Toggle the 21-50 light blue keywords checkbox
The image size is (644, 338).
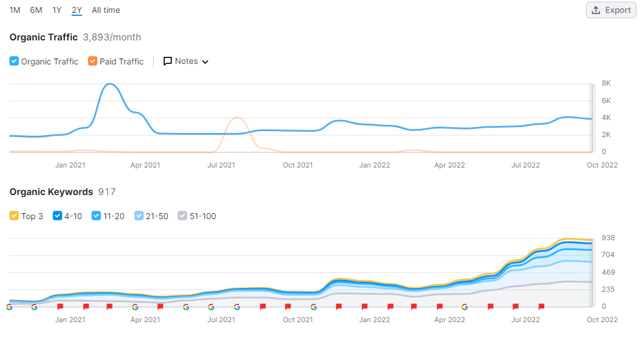pos(139,216)
